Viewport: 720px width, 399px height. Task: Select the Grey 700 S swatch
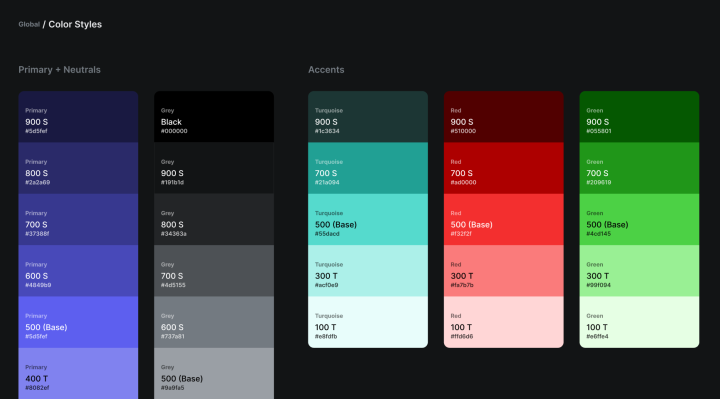214,271
